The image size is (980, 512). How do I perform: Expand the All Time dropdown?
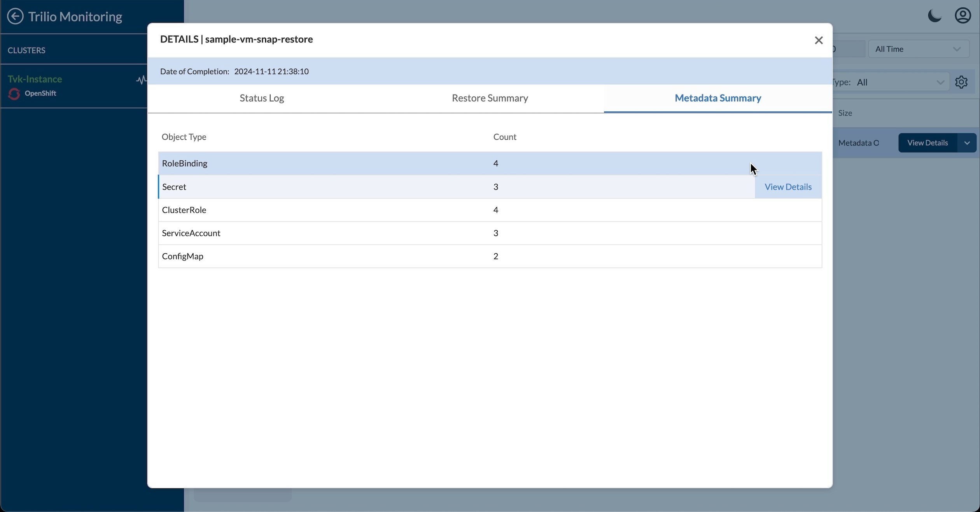point(919,49)
